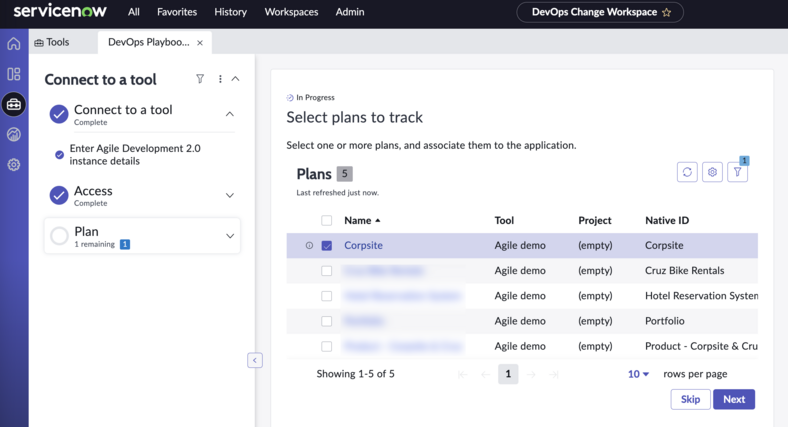Open Enter Agile Development 2.0 instance details
Image resolution: width=788 pixels, height=427 pixels.
coord(135,155)
